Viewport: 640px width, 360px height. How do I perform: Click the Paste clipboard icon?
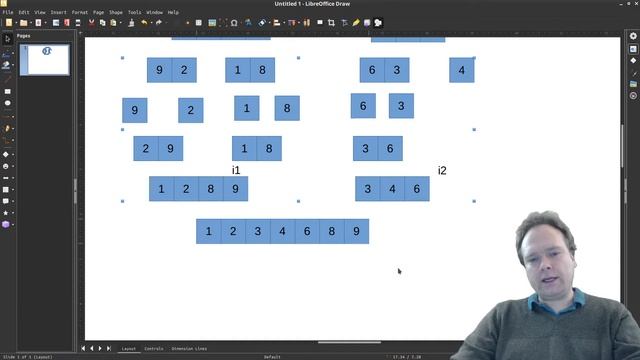[113, 23]
